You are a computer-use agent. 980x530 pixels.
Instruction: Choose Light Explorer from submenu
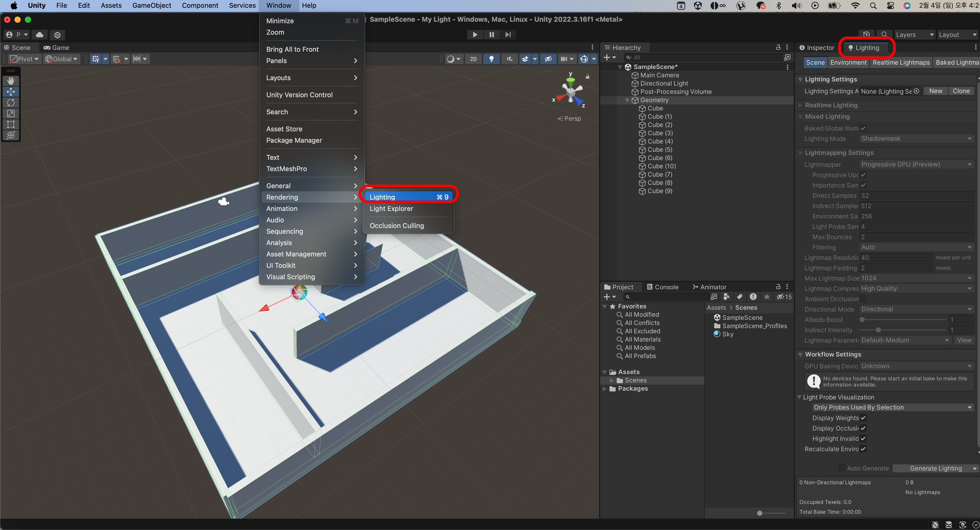tap(391, 208)
